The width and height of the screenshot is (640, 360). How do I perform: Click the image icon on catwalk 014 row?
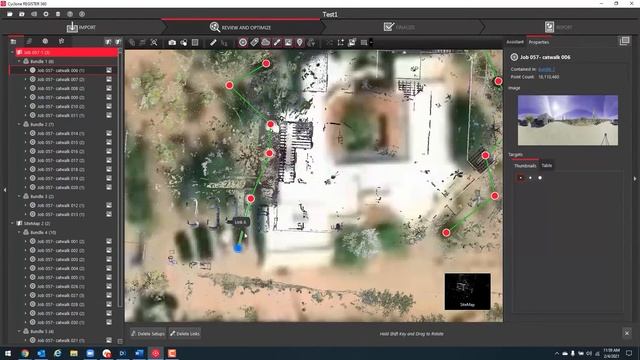(109, 133)
